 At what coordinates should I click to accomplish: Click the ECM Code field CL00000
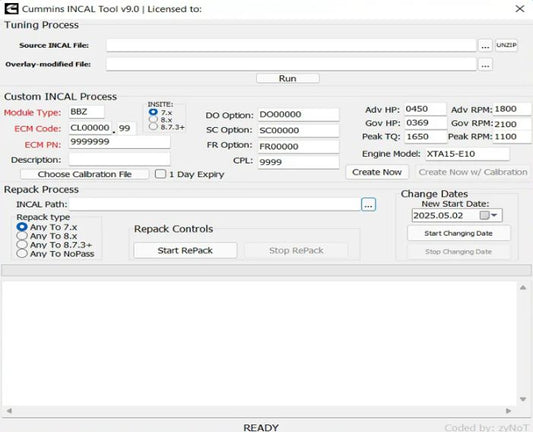coord(90,128)
